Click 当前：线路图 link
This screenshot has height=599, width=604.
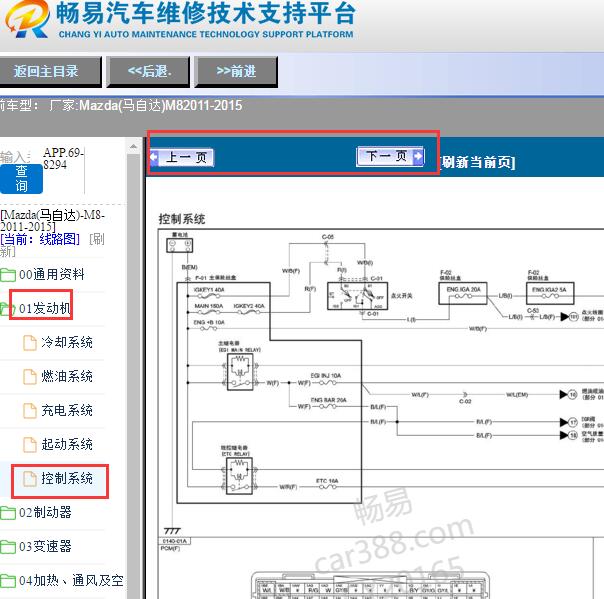(40, 239)
